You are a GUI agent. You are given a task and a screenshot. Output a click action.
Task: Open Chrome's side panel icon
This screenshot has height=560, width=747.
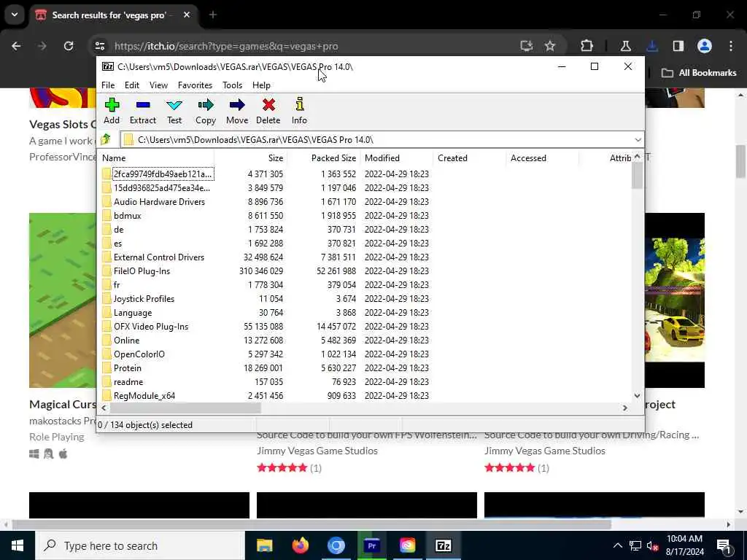678,46
